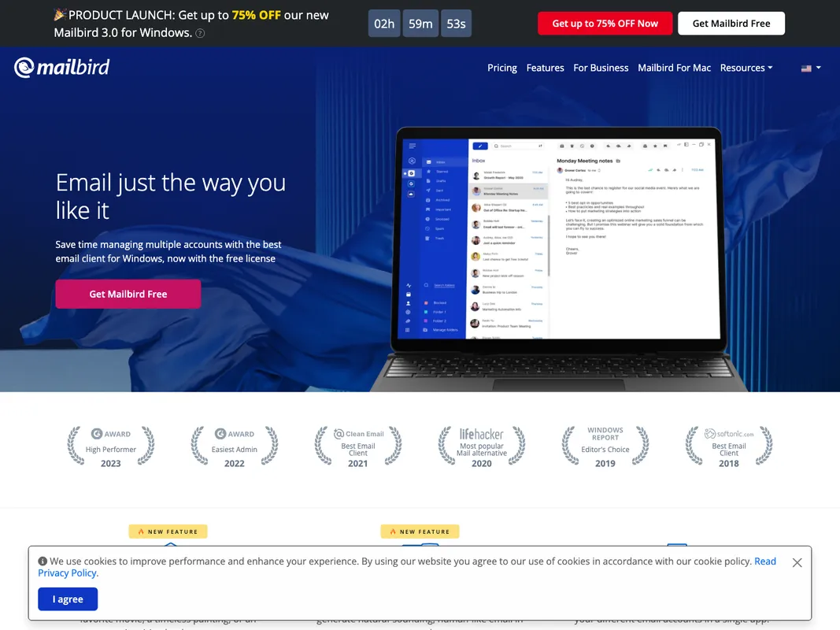Select the Clean Email 2021 award badge
This screenshot has height=630, width=840.
[x=358, y=447]
